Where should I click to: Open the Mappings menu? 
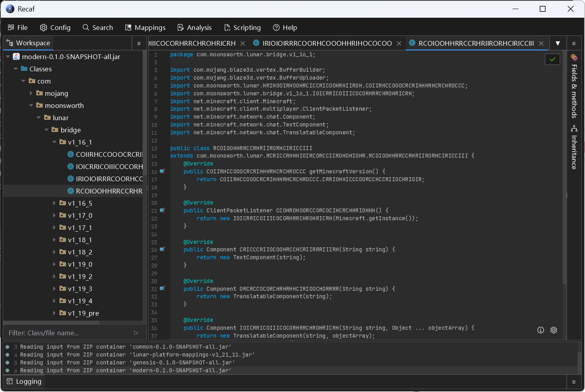[145, 28]
